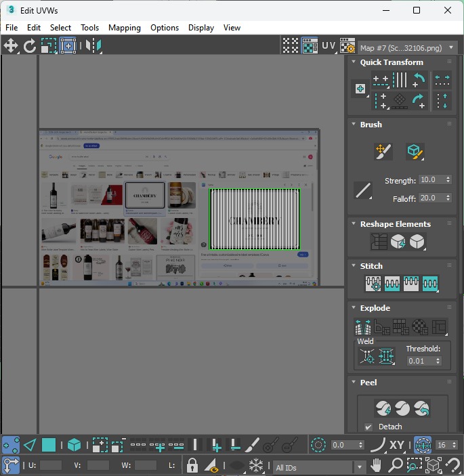Select the Move Selected Subobject tool
The width and height of the screenshot is (464, 476).
[x=11, y=46]
